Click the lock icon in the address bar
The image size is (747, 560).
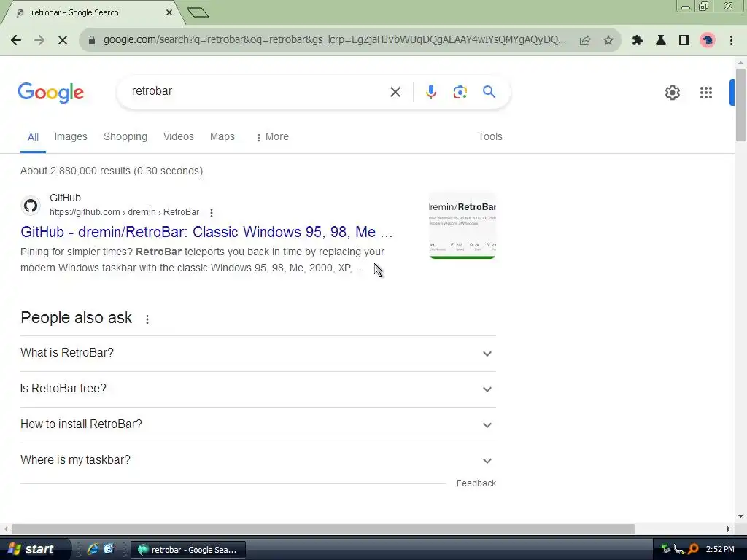92,40
